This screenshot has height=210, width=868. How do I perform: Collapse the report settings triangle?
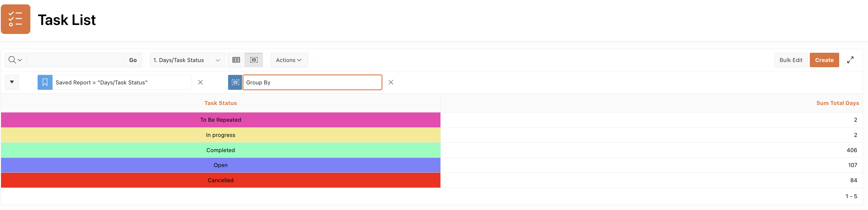pyautogui.click(x=12, y=82)
